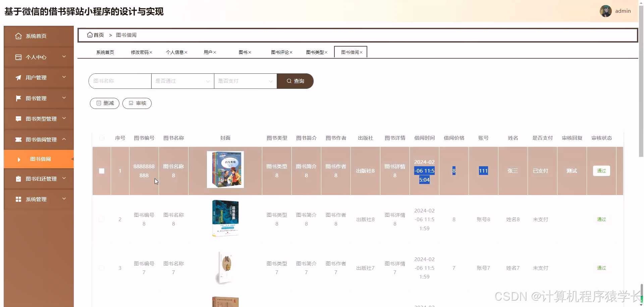Click the 查询 search button

pos(295,81)
